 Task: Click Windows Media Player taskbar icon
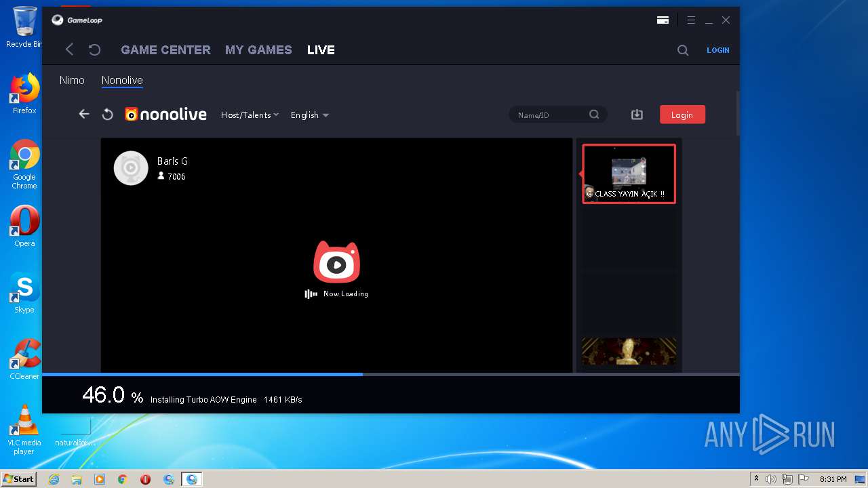(100, 479)
